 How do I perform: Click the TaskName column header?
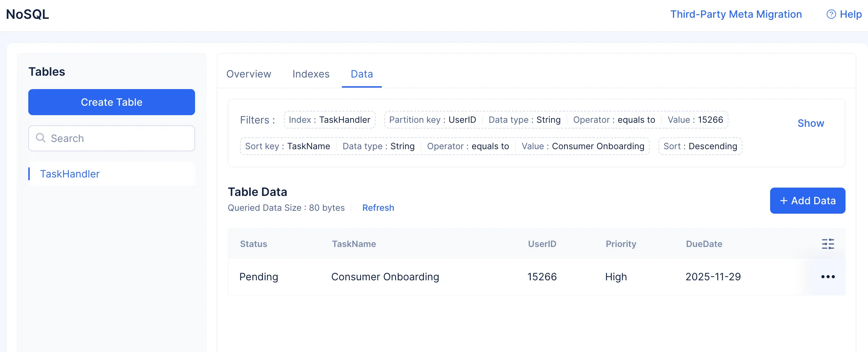tap(354, 244)
